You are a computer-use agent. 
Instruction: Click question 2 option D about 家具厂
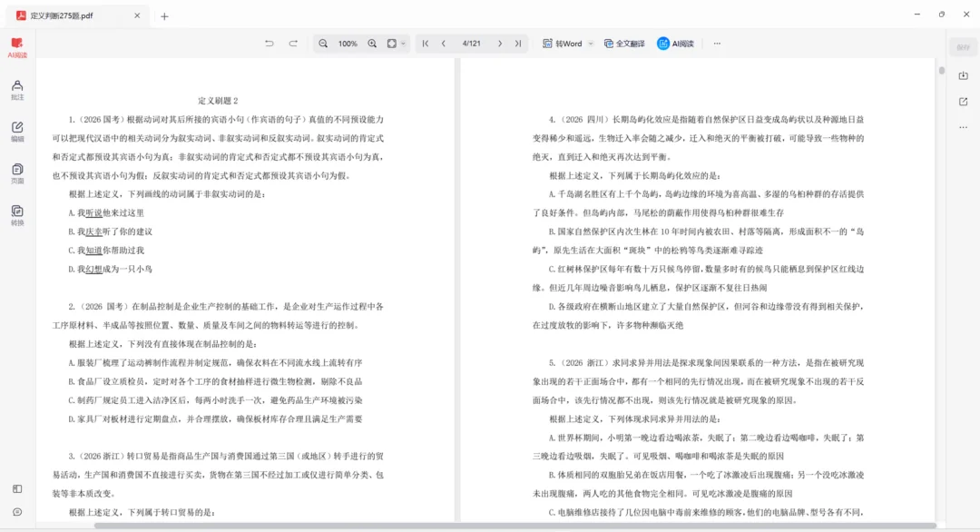tap(215, 419)
